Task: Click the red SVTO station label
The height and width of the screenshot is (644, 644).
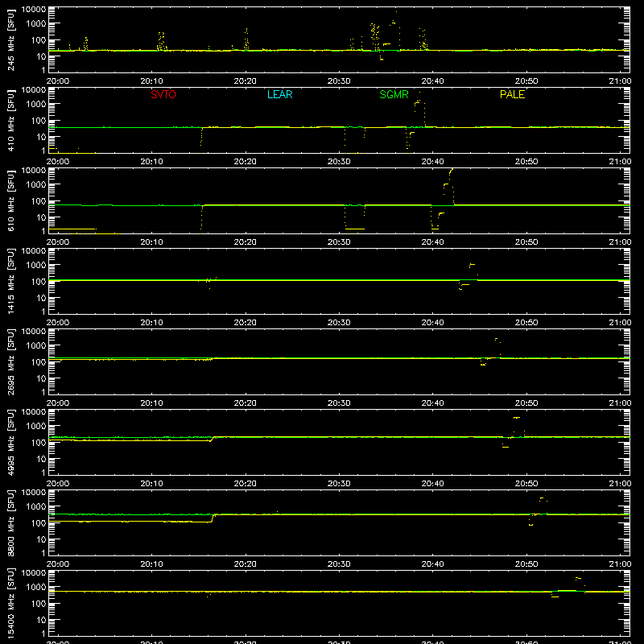Action: pos(163,94)
